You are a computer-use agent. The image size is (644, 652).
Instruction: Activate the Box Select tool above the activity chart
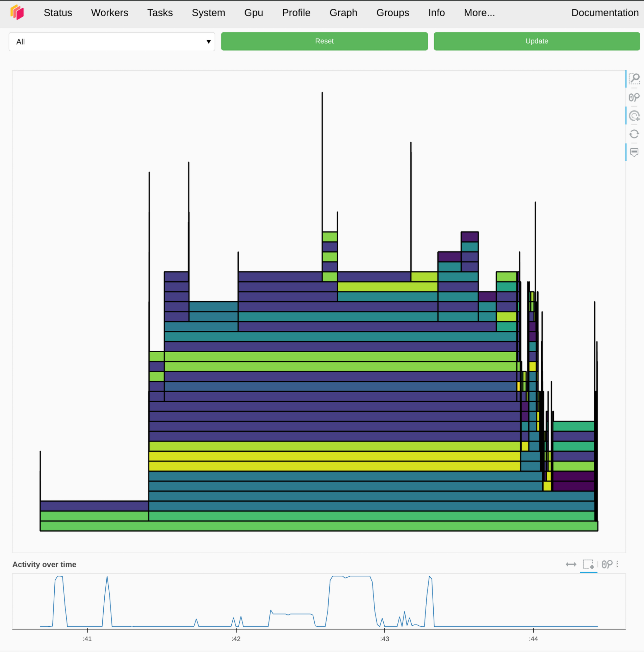coord(588,565)
